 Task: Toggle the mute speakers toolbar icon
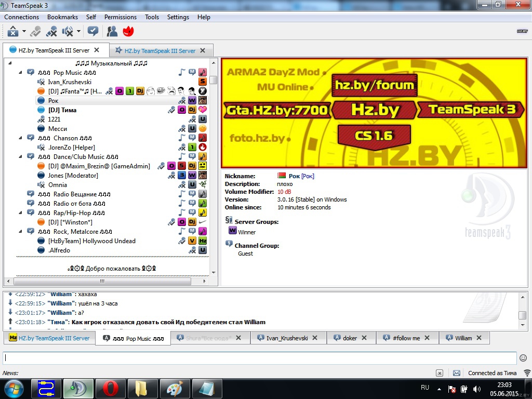point(68,32)
